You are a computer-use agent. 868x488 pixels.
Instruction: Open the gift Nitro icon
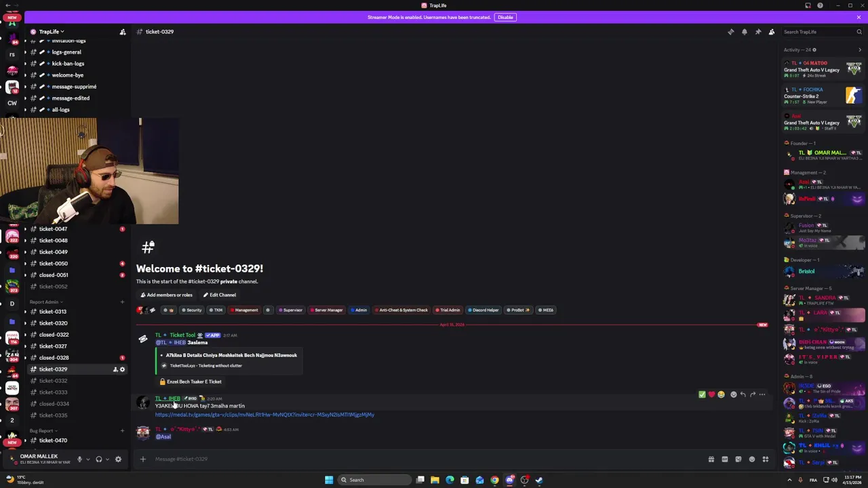click(711, 460)
